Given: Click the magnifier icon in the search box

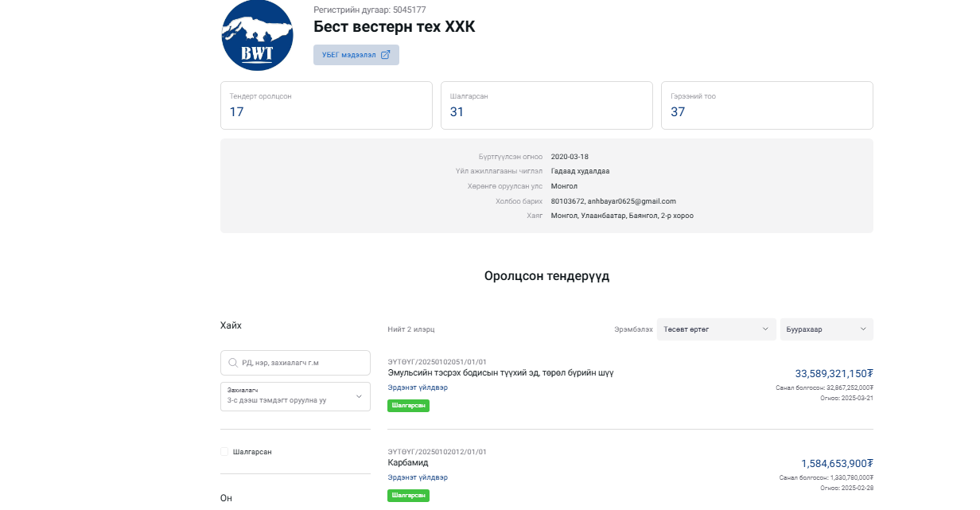Looking at the screenshot, I should (233, 363).
